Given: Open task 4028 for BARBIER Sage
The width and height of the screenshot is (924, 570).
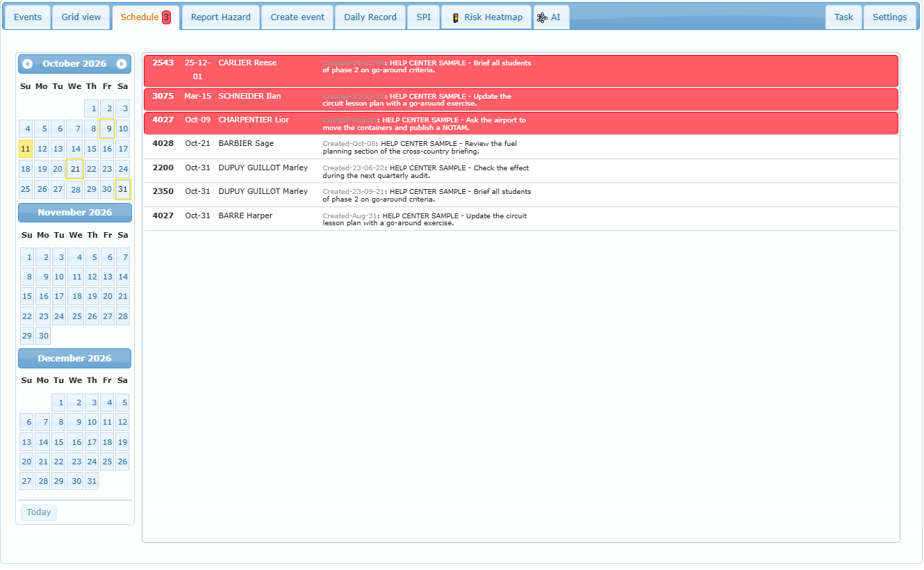Looking at the screenshot, I should (x=521, y=147).
